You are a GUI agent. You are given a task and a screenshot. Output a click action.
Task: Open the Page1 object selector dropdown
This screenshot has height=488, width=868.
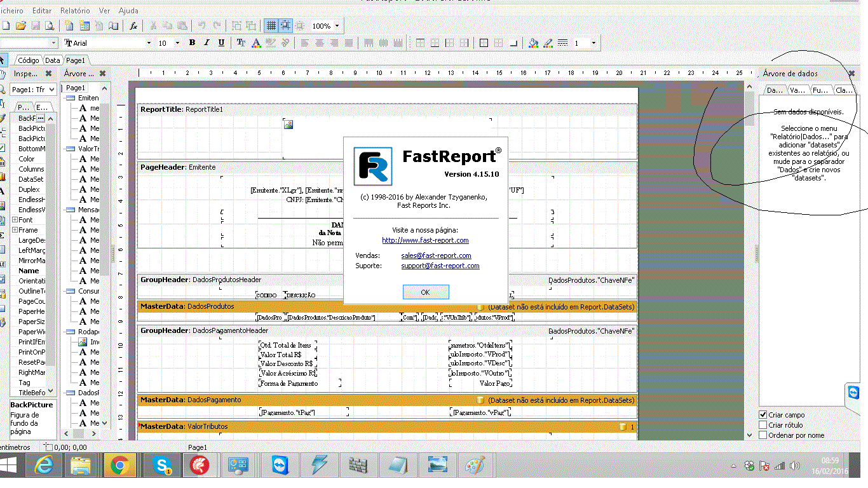point(51,90)
